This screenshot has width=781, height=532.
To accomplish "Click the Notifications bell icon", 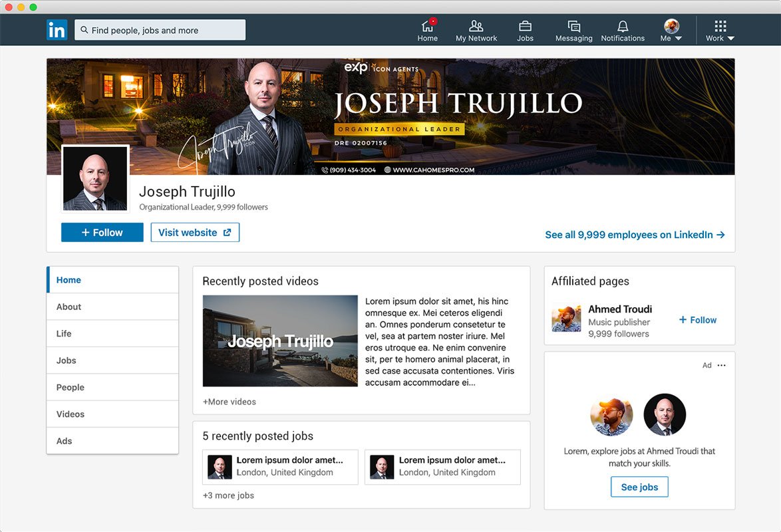I will coord(623,27).
